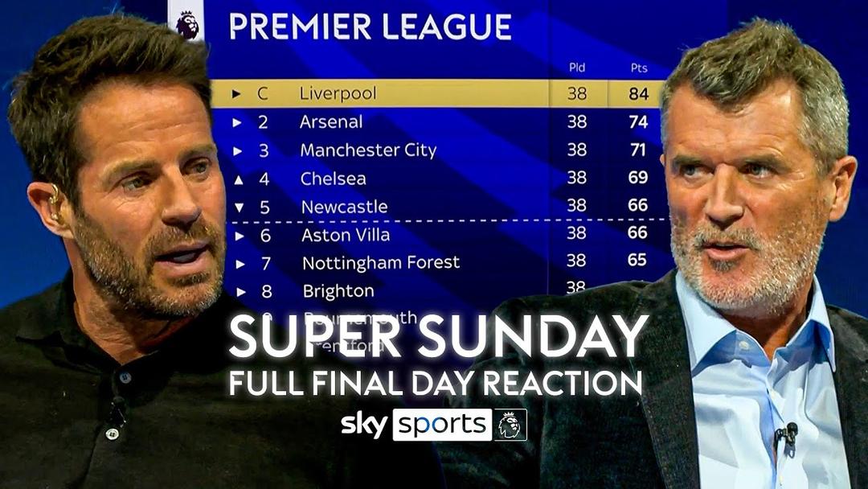Click the PREMIER LEAGUE title text

tap(371, 27)
